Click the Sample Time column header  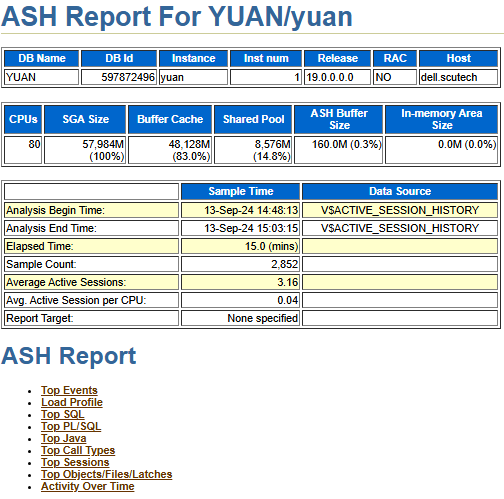[241, 191]
